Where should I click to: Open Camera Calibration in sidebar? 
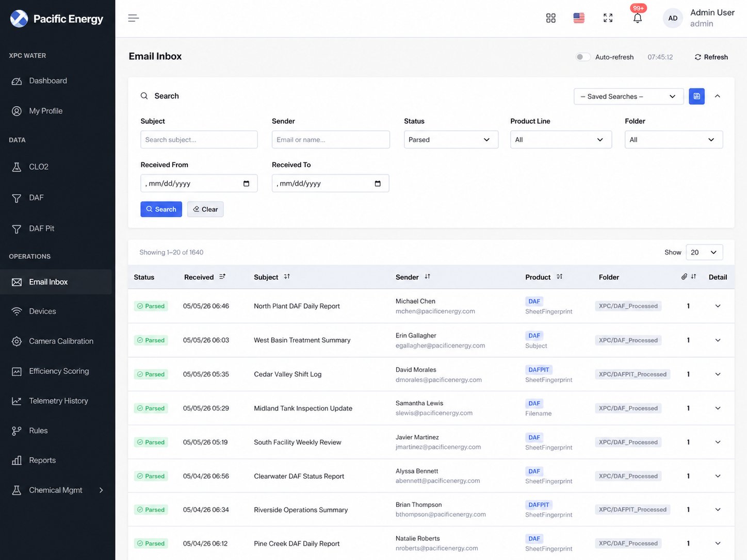[56, 341]
